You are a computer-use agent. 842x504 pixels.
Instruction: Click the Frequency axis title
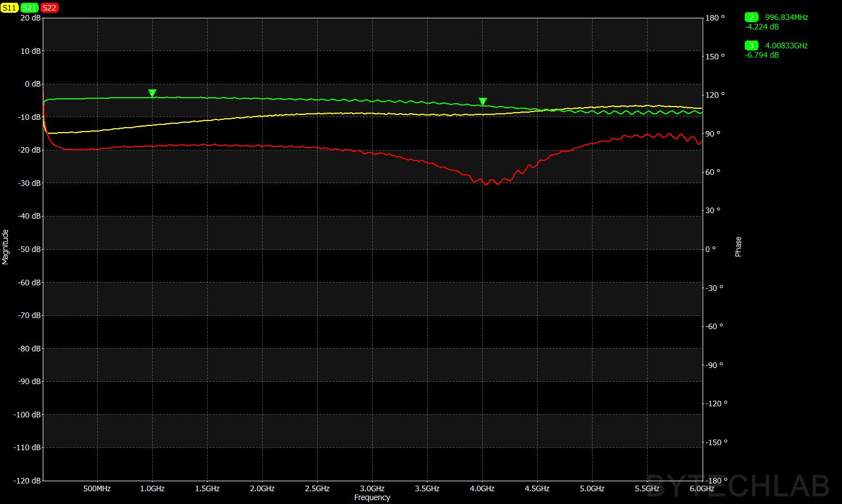[372, 497]
